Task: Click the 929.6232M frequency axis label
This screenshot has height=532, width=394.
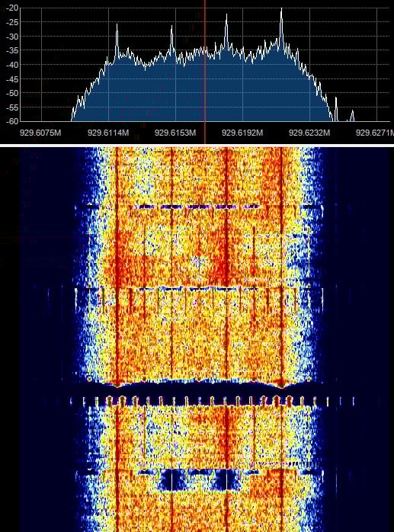Action: coord(309,133)
